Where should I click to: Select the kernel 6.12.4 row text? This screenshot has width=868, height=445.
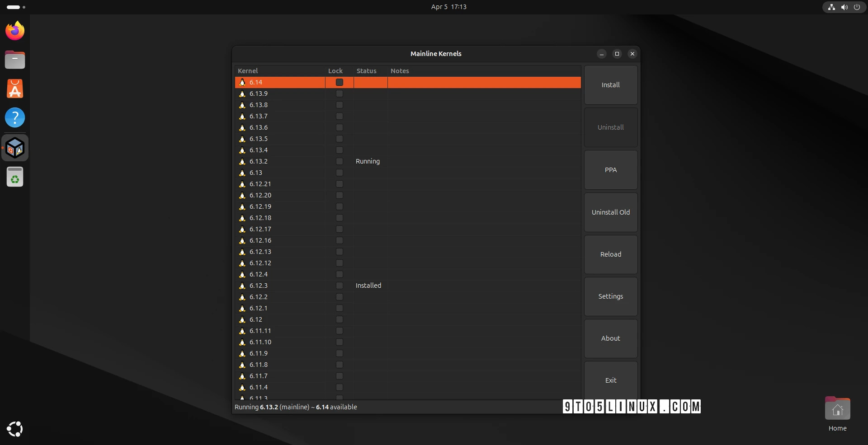tap(259, 274)
